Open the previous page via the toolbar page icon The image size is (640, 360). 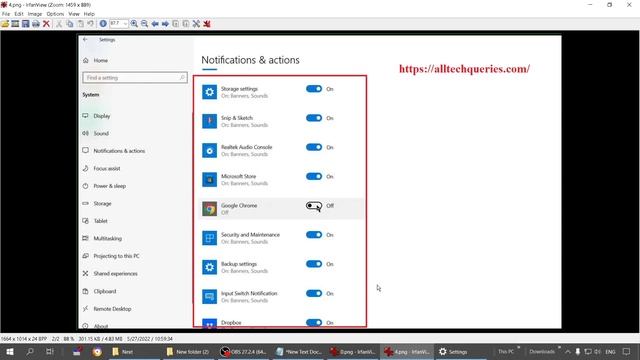pos(176,24)
